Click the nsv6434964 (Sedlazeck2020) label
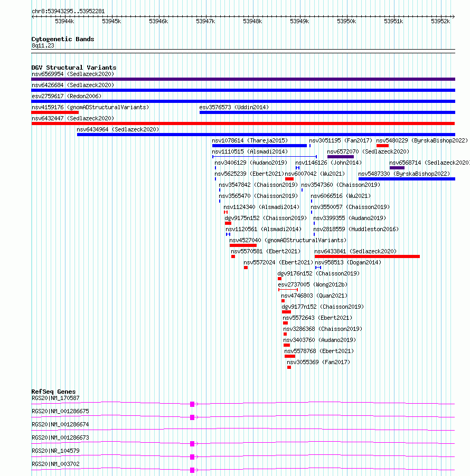470x476 pixels. 118,129
